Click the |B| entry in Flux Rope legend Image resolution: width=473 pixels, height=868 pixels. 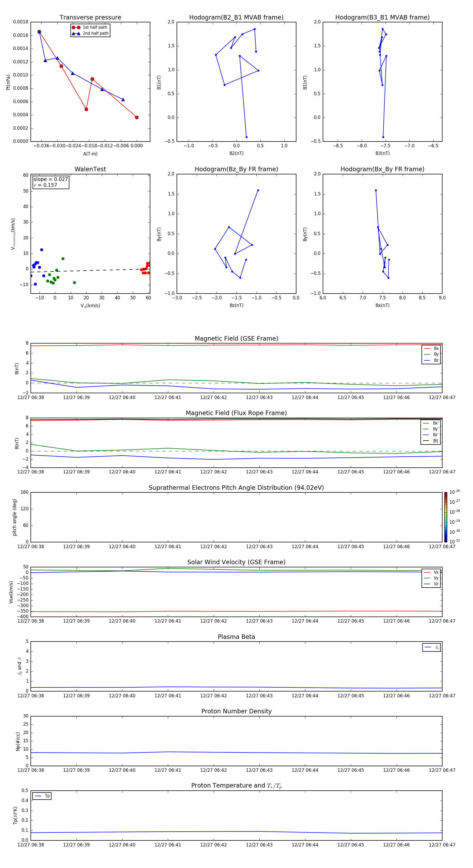(431, 441)
